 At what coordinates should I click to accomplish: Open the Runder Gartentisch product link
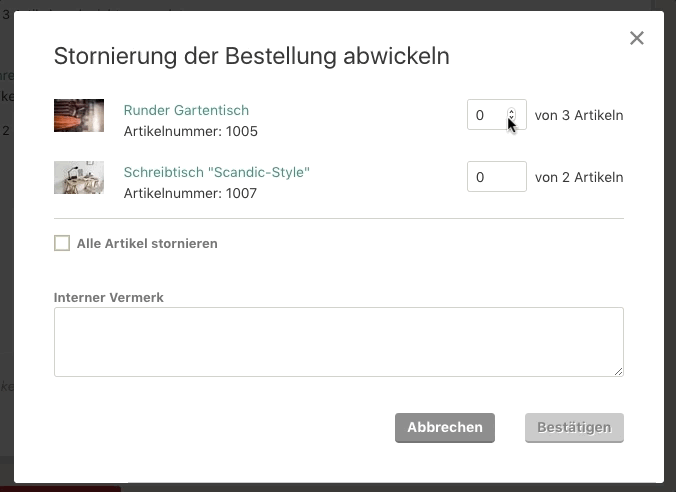pos(186,110)
